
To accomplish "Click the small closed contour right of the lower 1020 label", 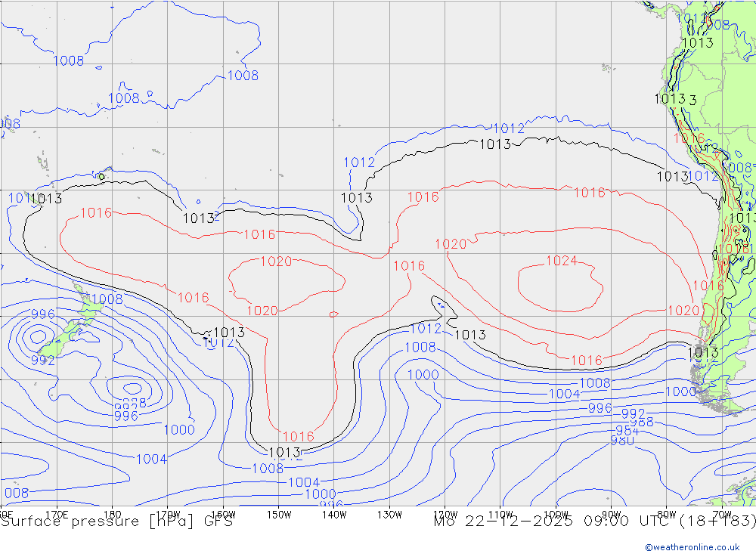I will click(x=333, y=314).
